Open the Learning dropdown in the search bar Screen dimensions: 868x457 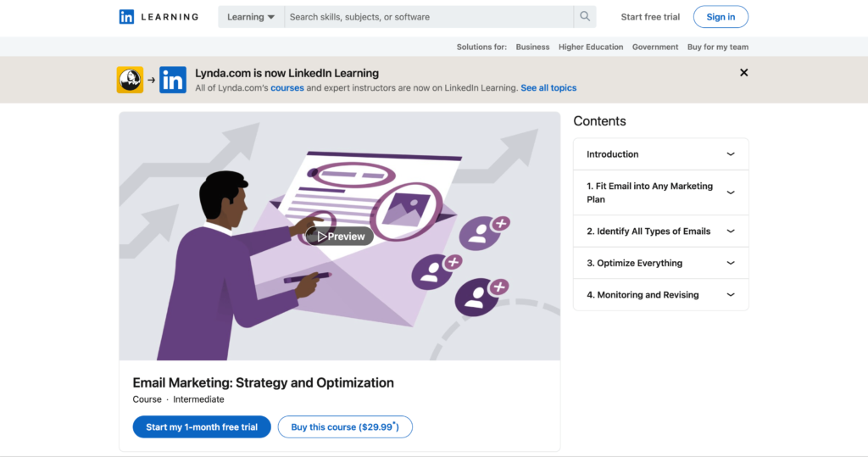251,17
